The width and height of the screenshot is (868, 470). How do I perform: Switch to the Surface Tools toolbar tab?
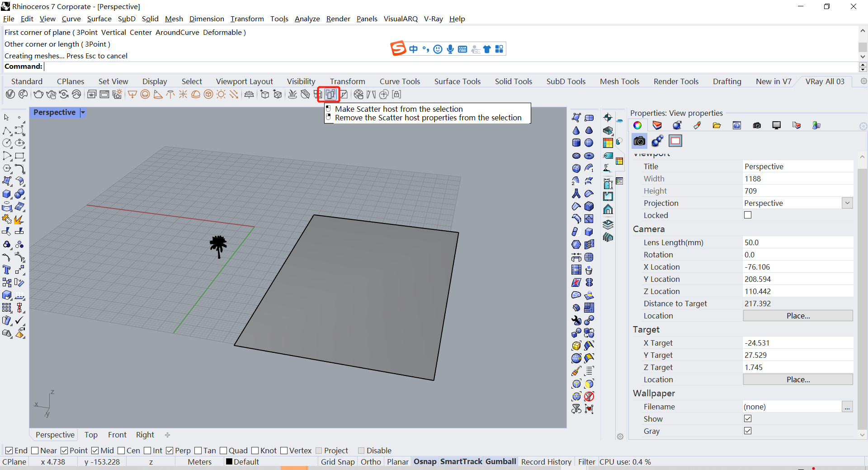pyautogui.click(x=458, y=81)
